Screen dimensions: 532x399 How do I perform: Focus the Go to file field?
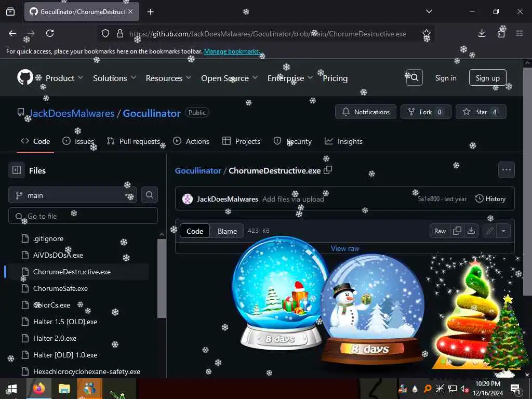83,216
